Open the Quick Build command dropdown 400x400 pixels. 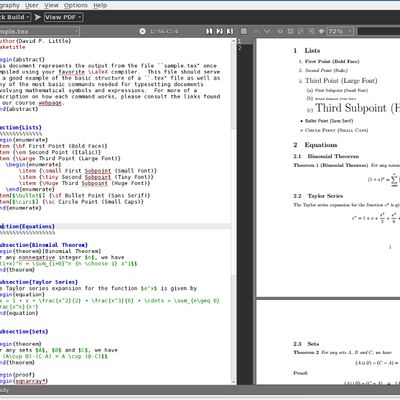(x=15, y=17)
